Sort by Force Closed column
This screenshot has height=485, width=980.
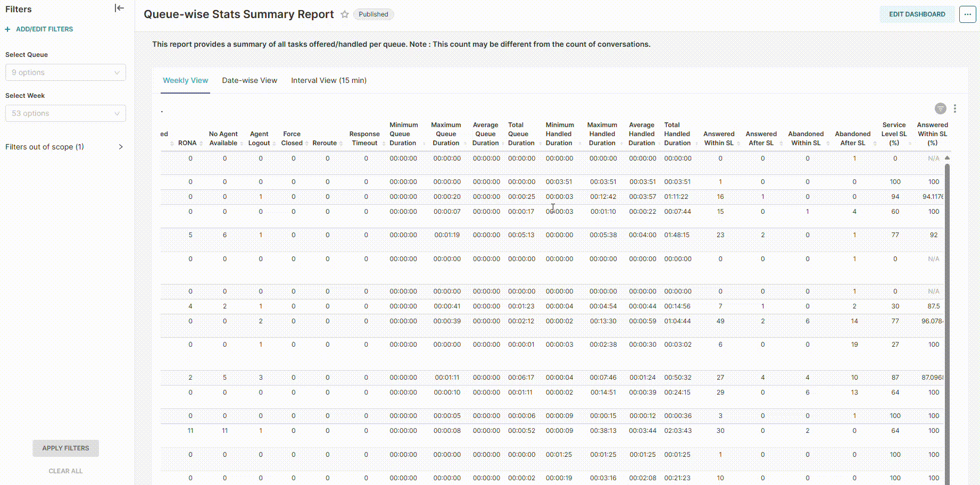(x=292, y=138)
